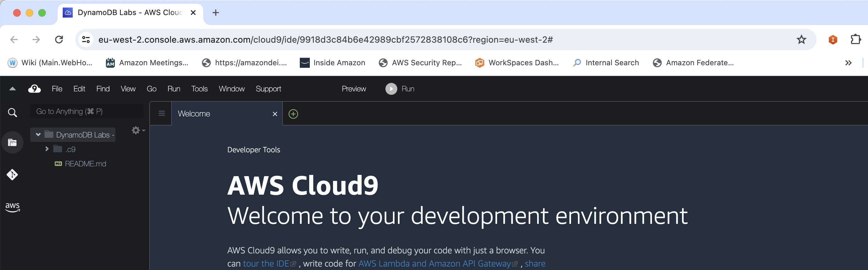Open Amazon Federate bookmark
868x270 pixels.
(x=693, y=63)
